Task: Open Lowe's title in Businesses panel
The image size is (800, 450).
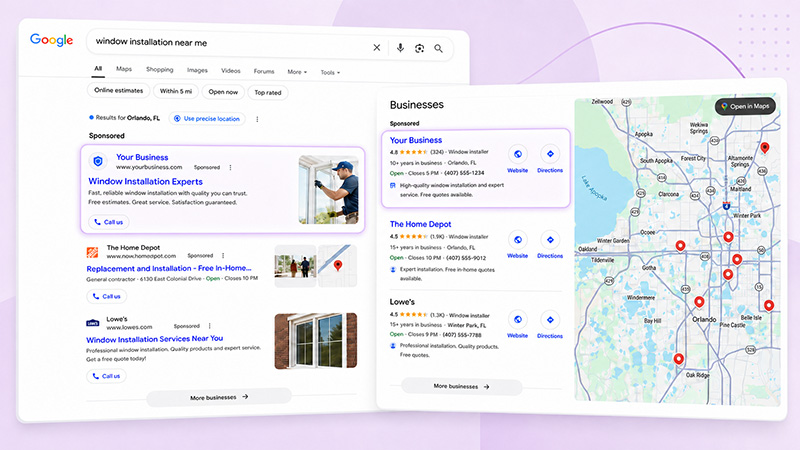Action: (x=402, y=302)
